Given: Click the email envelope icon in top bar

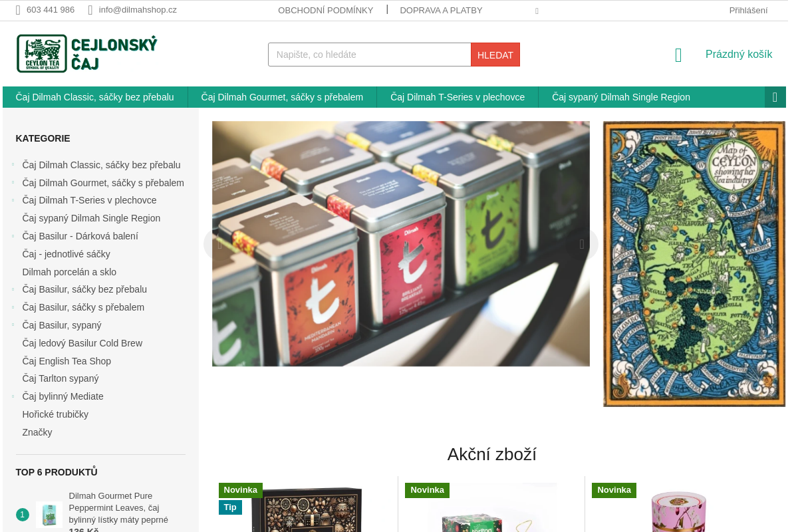Looking at the screenshot, I should coord(90,10).
